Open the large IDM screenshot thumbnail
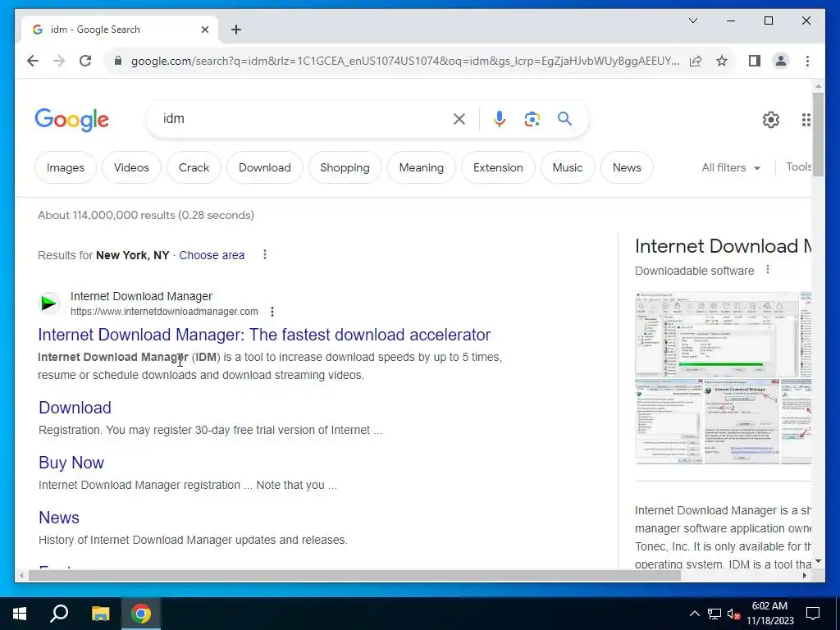Image resolution: width=840 pixels, height=630 pixels. pos(716,335)
